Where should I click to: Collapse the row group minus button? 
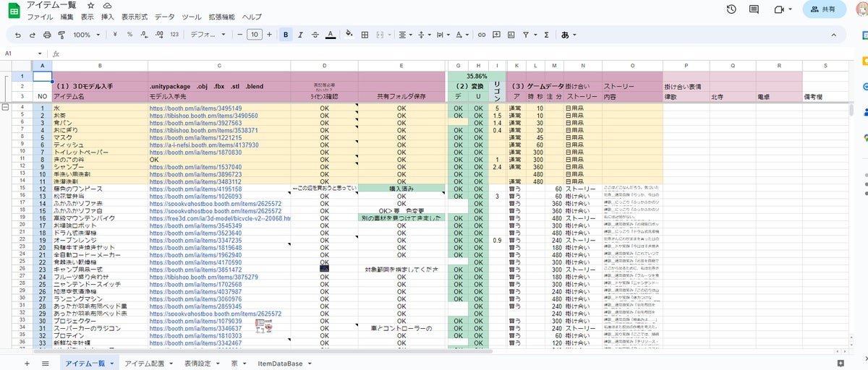click(7, 107)
